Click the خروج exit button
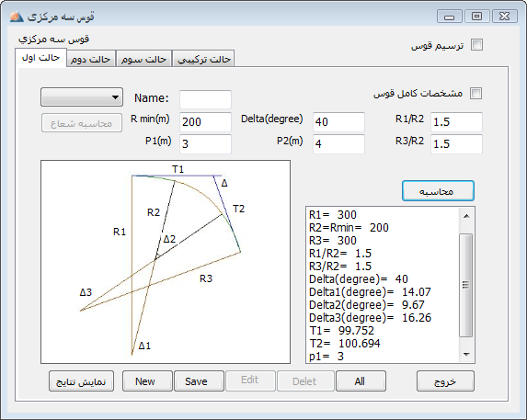This screenshot has height=420, width=527. (445, 381)
